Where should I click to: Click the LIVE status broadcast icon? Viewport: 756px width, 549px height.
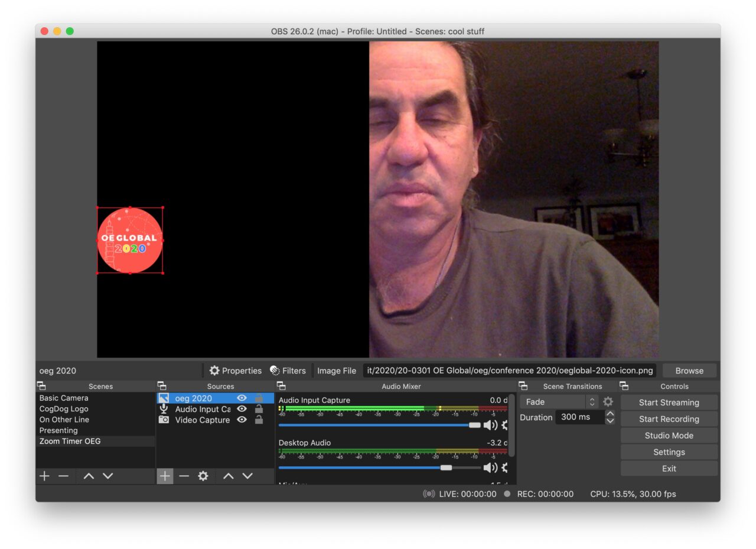coord(429,494)
